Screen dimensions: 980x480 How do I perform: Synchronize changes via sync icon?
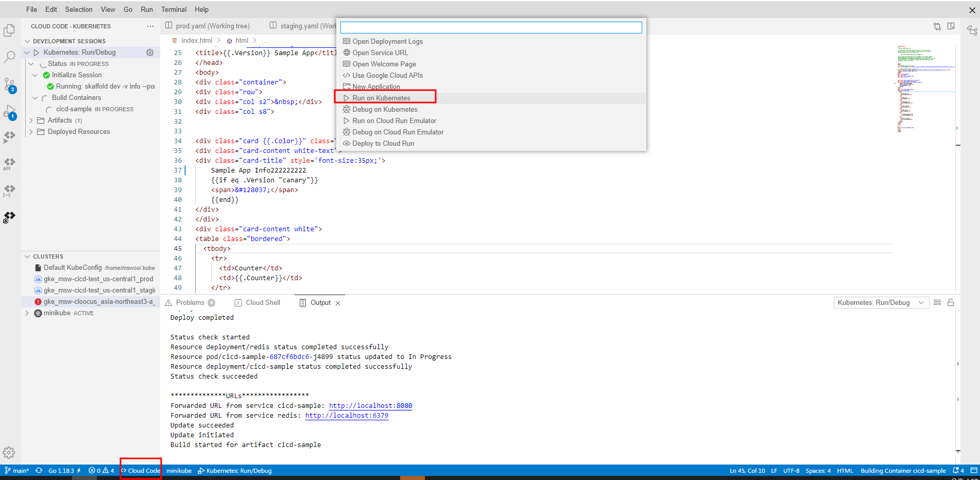click(39, 471)
